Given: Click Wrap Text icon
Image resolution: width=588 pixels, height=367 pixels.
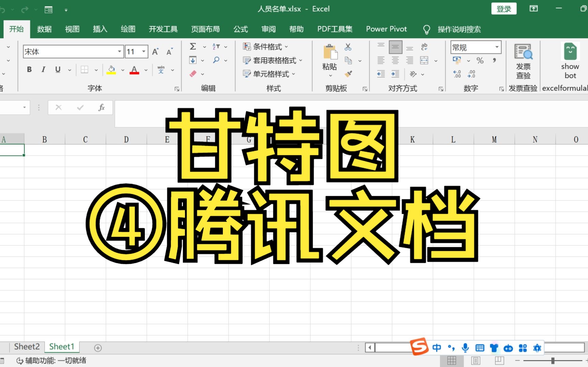Looking at the screenshot, I should click(x=424, y=47).
